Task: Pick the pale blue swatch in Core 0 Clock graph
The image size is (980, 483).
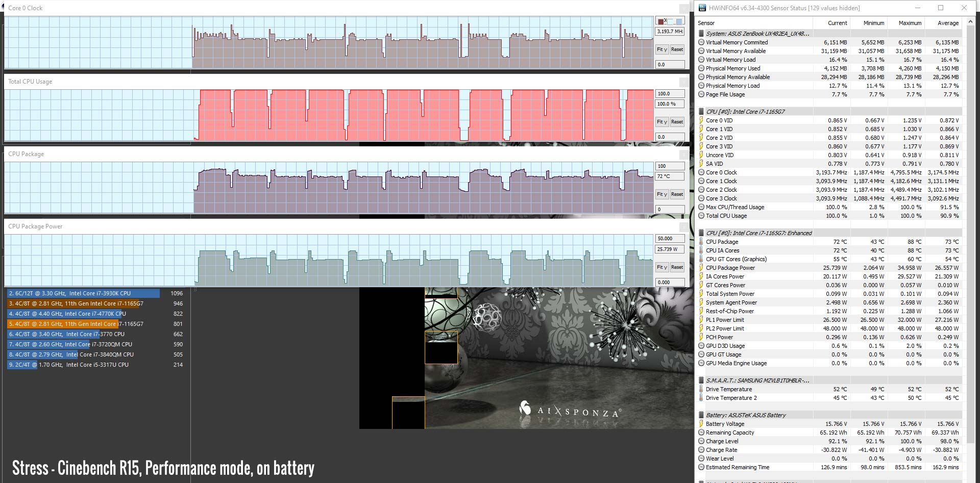Action: [x=670, y=21]
